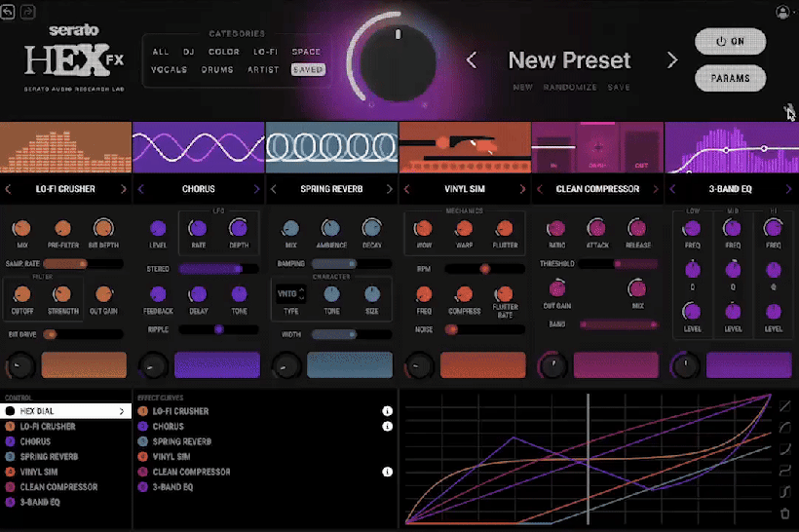This screenshot has height=532, width=799.
Task: Click the Lo-Fi Crusher Mix knob
Action: (21, 228)
